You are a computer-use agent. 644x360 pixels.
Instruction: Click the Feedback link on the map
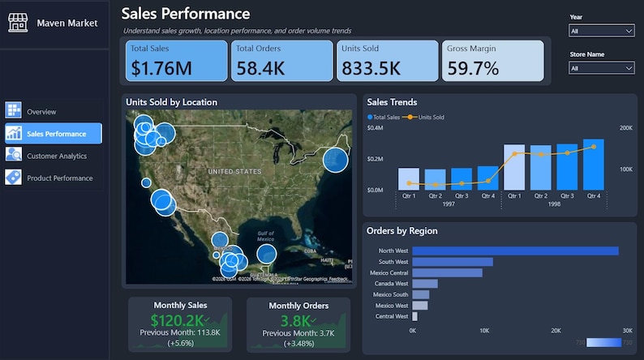click(x=338, y=279)
